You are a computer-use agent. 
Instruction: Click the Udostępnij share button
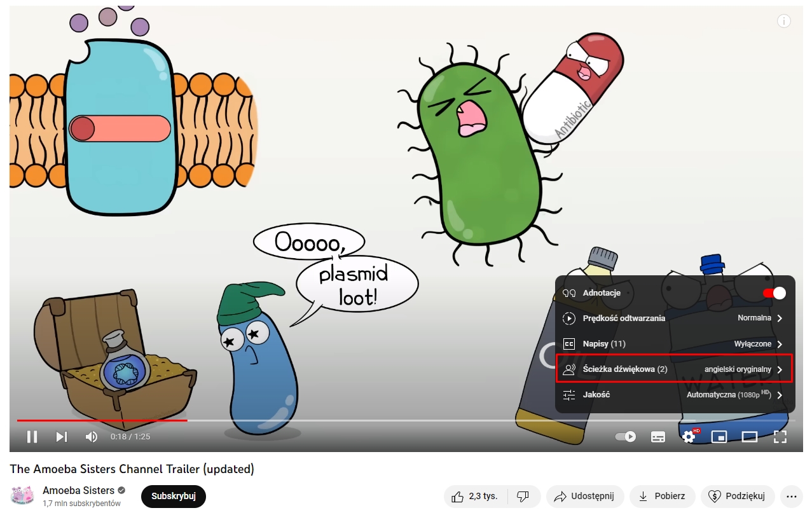point(584,497)
